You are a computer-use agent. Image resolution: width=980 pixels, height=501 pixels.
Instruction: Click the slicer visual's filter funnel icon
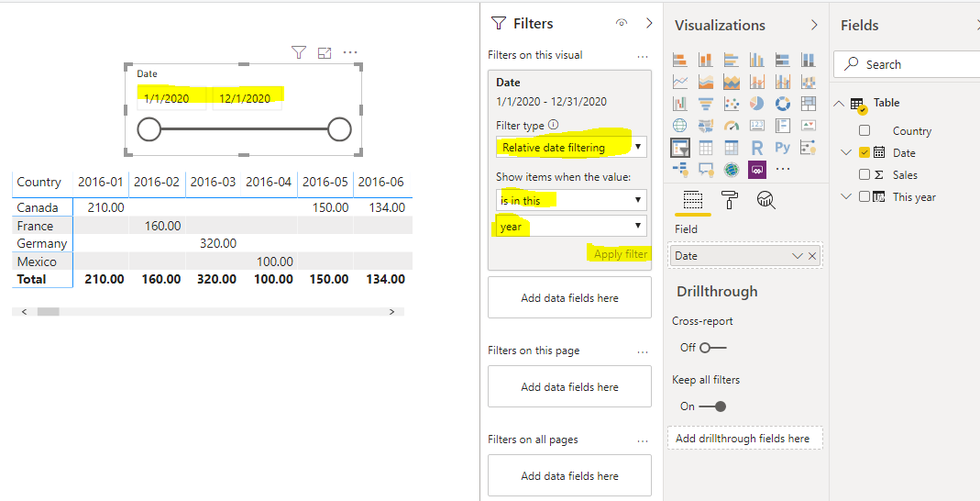[299, 53]
